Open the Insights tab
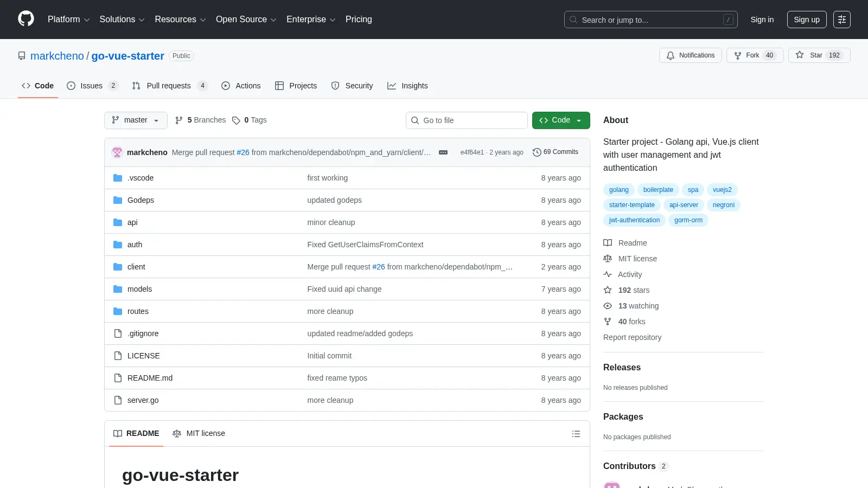This screenshot has height=488, width=868. [x=407, y=86]
